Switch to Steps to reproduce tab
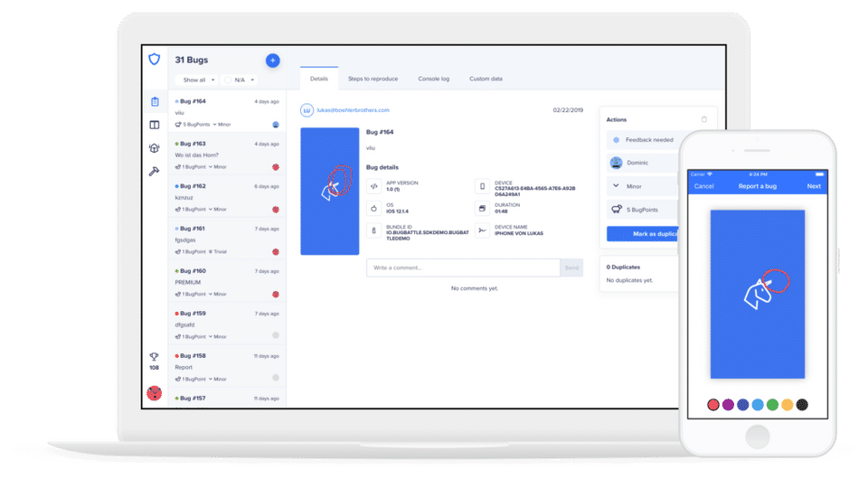 coord(373,79)
